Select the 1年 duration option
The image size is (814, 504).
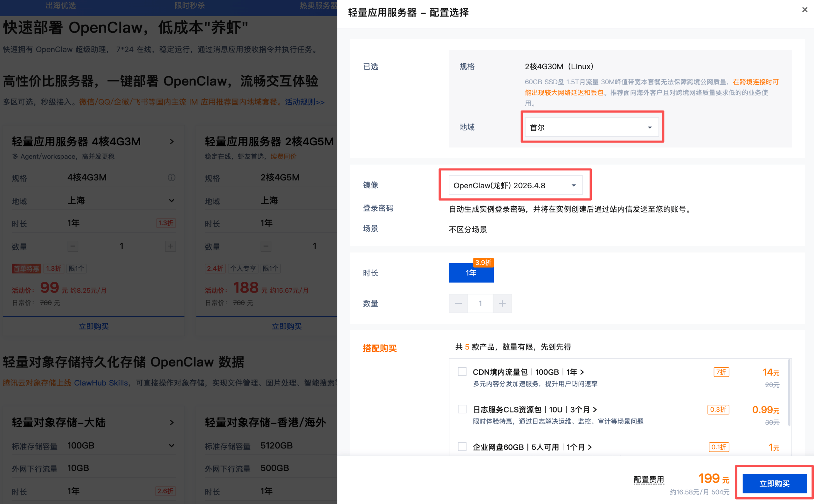pyautogui.click(x=471, y=273)
